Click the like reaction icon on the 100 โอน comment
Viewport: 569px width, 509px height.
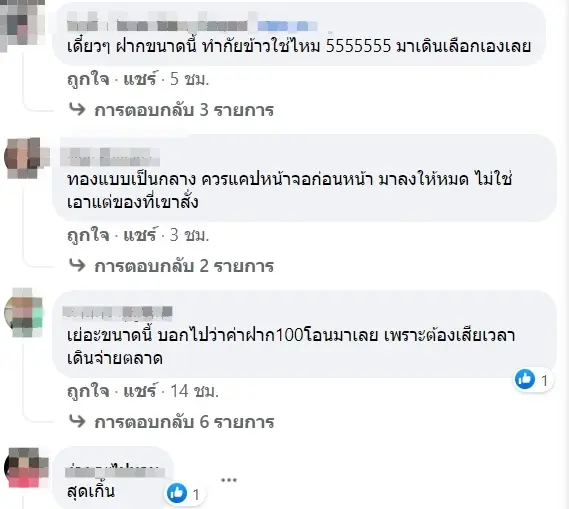(525, 379)
